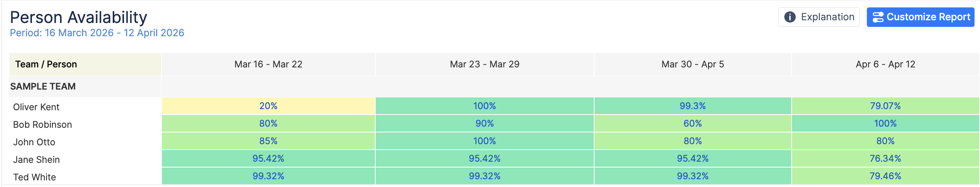This screenshot has height=187, width=980.
Task: Select the Mar 16 - Mar 22 column header
Action: click(x=268, y=64)
